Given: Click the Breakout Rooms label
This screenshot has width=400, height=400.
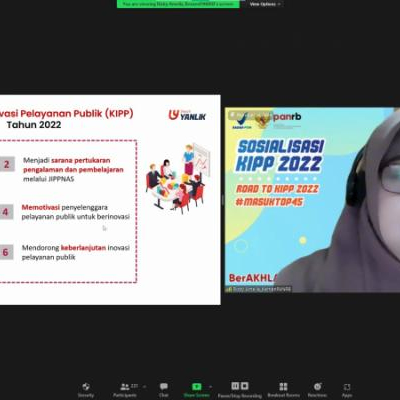Looking at the screenshot, I should 284,395.
